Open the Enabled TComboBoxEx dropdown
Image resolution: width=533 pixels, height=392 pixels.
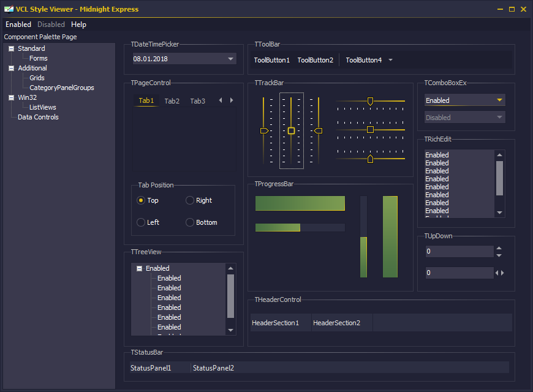click(x=499, y=100)
